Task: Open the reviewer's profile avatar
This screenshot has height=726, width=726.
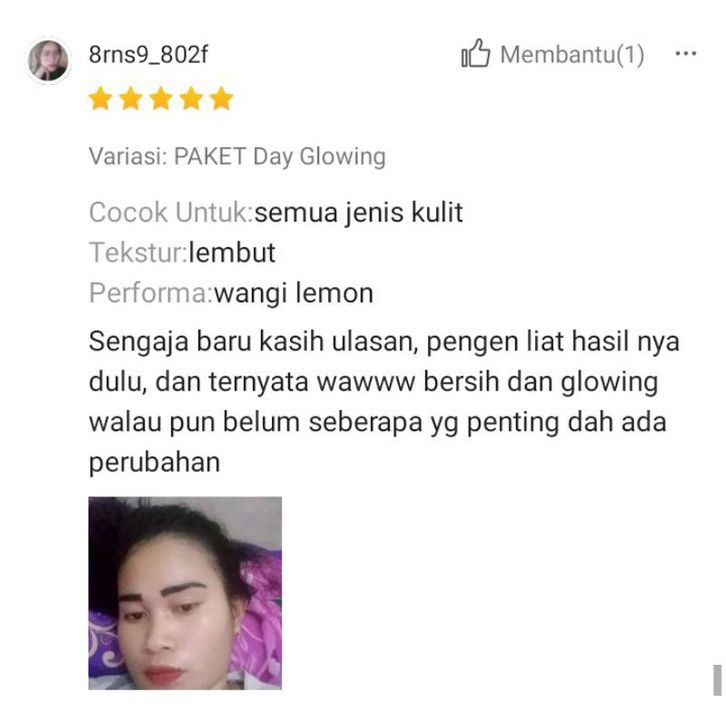Action: 48,61
